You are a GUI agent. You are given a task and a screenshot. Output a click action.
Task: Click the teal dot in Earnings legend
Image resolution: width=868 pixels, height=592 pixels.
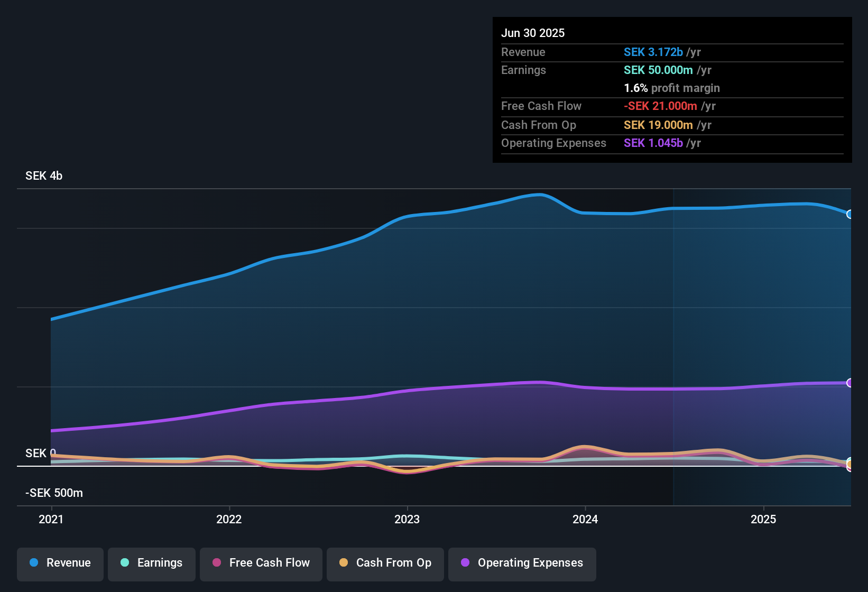125,562
